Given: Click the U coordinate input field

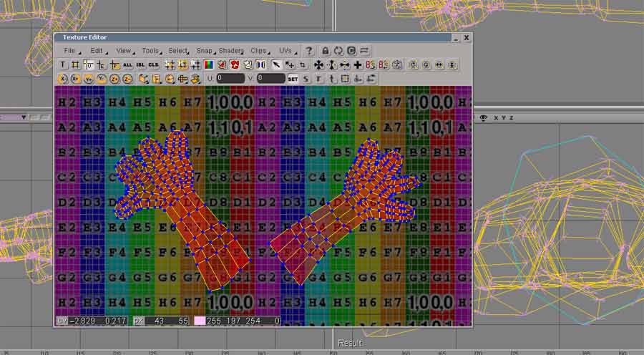Looking at the screenshot, I should 230,79.
